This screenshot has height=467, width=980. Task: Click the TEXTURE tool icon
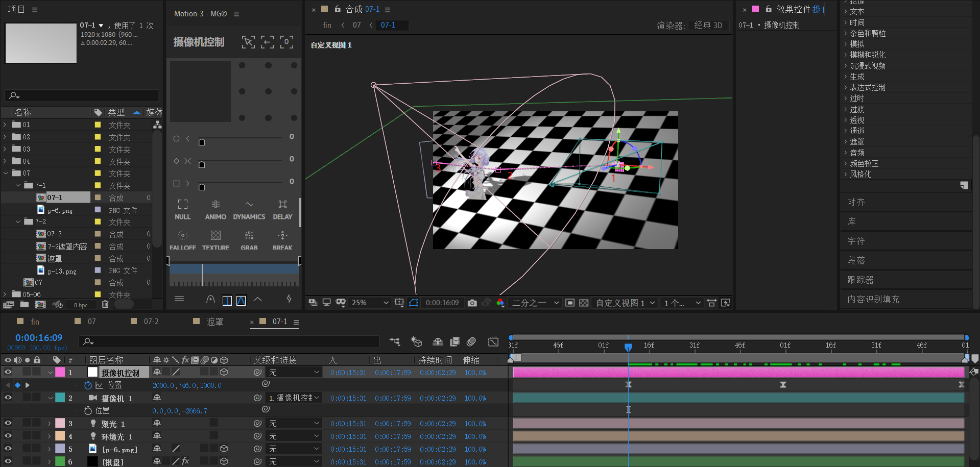(x=216, y=235)
